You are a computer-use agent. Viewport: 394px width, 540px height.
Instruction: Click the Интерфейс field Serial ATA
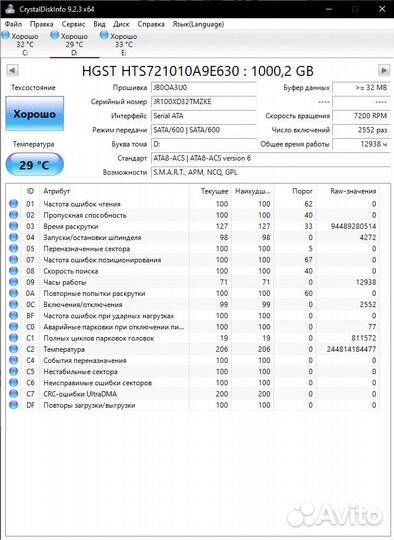click(204, 116)
